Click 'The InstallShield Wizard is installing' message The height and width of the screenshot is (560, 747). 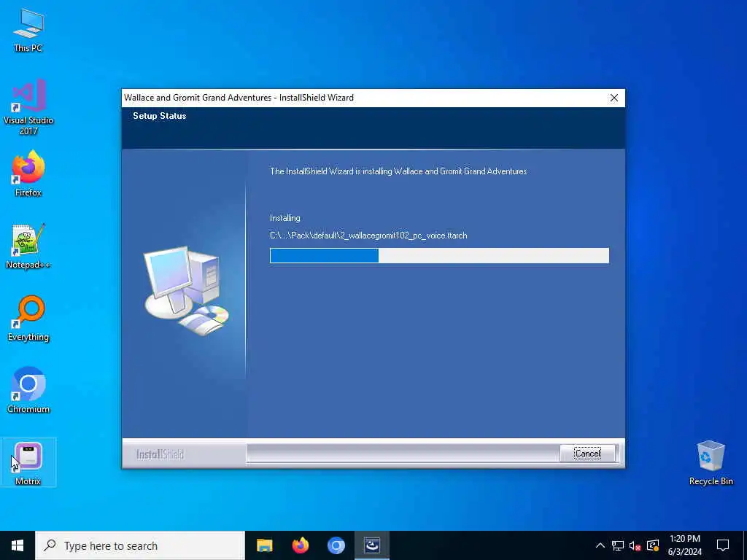coord(398,171)
